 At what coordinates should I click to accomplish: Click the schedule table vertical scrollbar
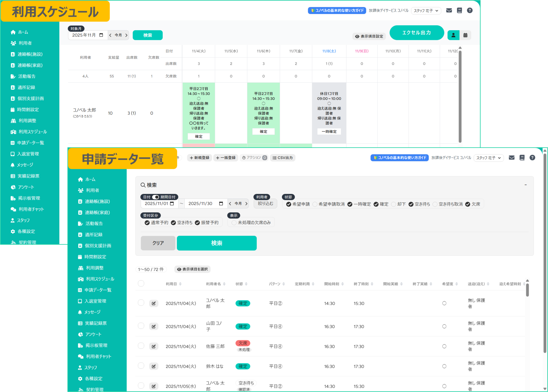click(x=460, y=97)
